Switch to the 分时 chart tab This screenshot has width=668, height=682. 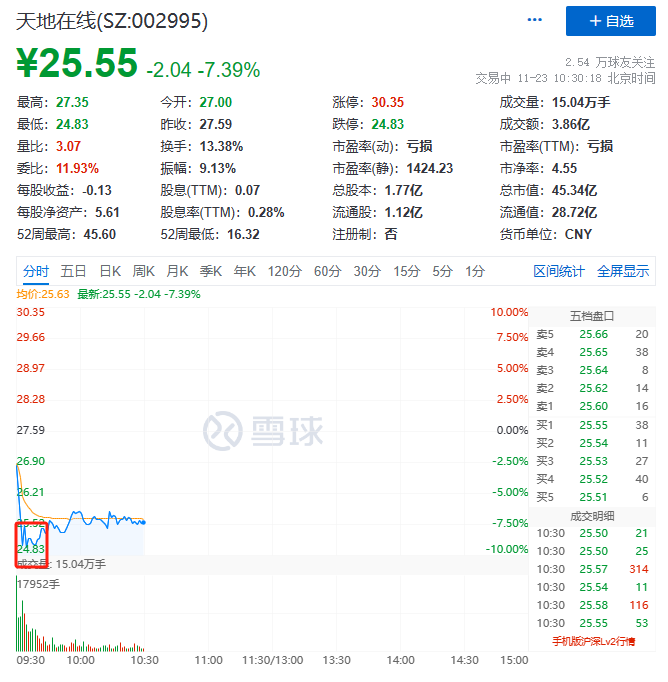36,271
